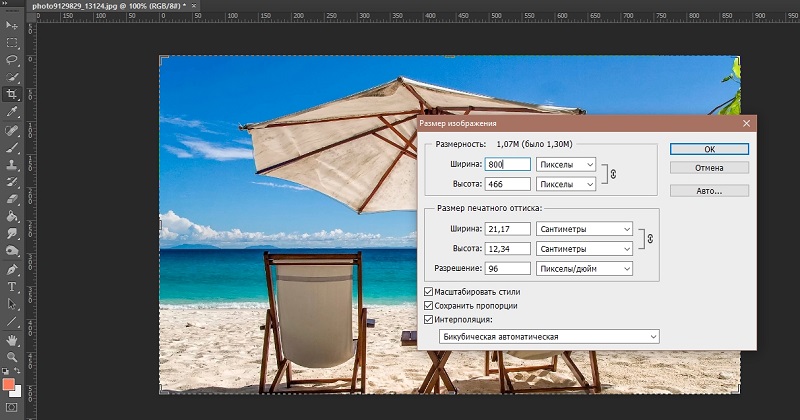
Task: Disable the Интерполяция checkbox
Action: pyautogui.click(x=429, y=319)
